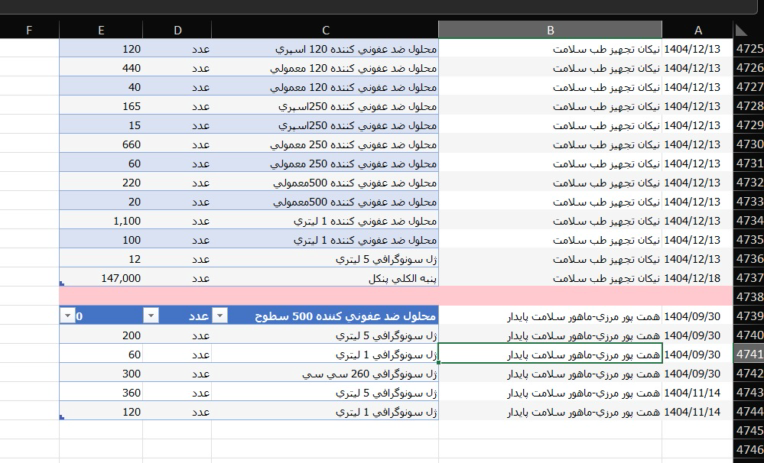
Task: Click the 'پنبه الکلی پنکل' product cell
Action: click(x=325, y=278)
